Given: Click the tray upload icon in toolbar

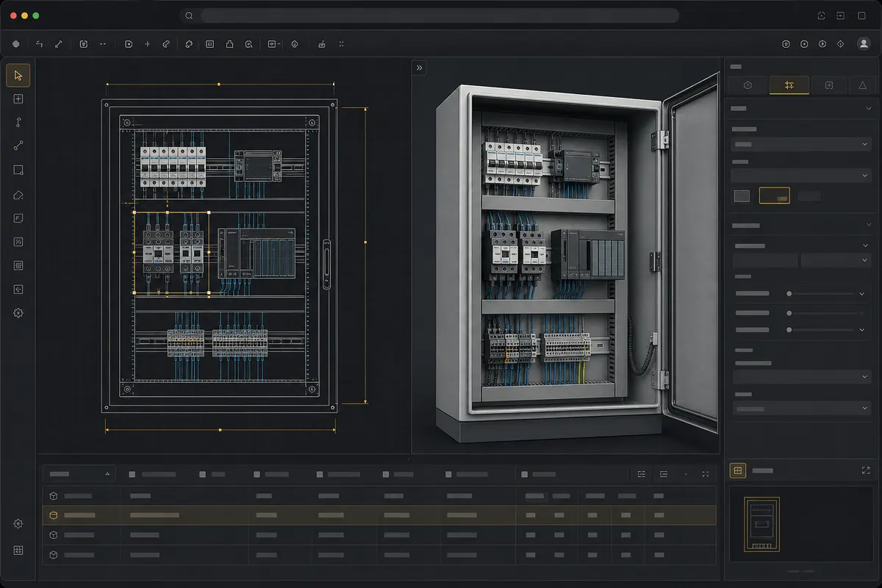Looking at the screenshot, I should [x=321, y=44].
